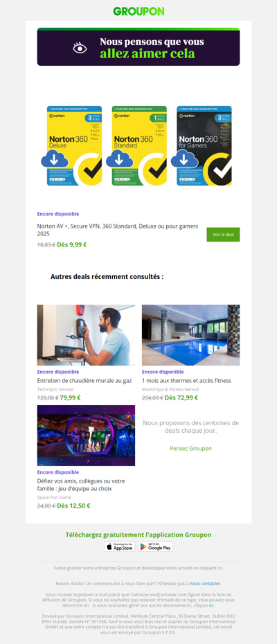Open Entretien de chaudière murale au gaz

coord(84,381)
